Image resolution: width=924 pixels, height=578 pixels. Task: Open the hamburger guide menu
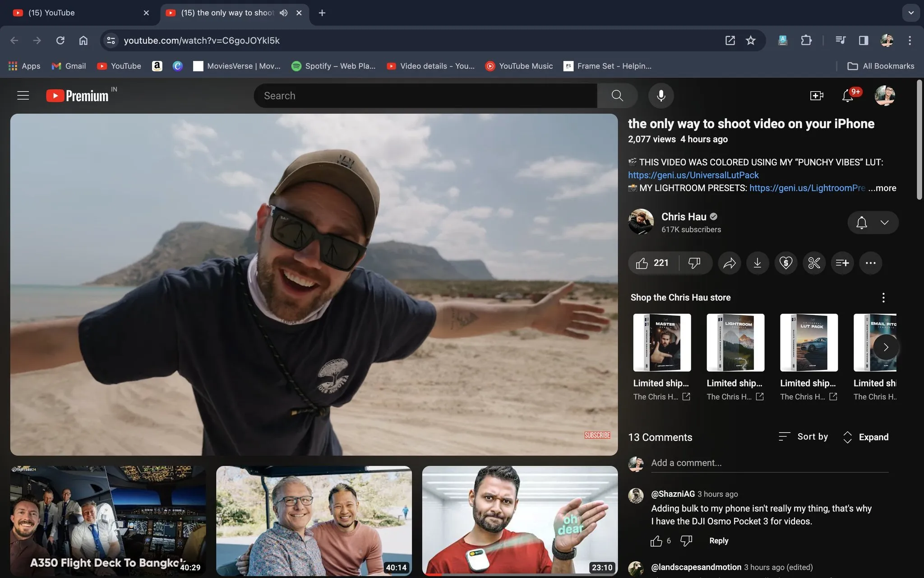[x=23, y=96]
